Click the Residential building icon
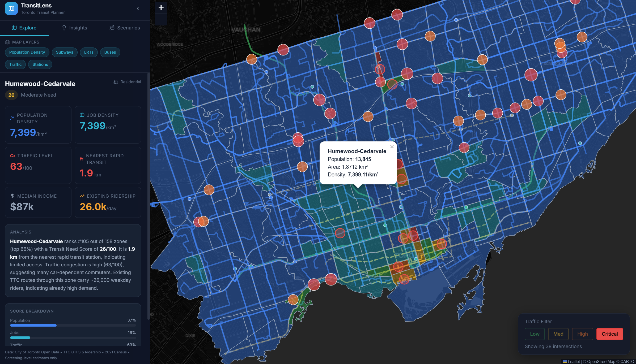Image resolution: width=636 pixels, height=364 pixels. [x=116, y=82]
